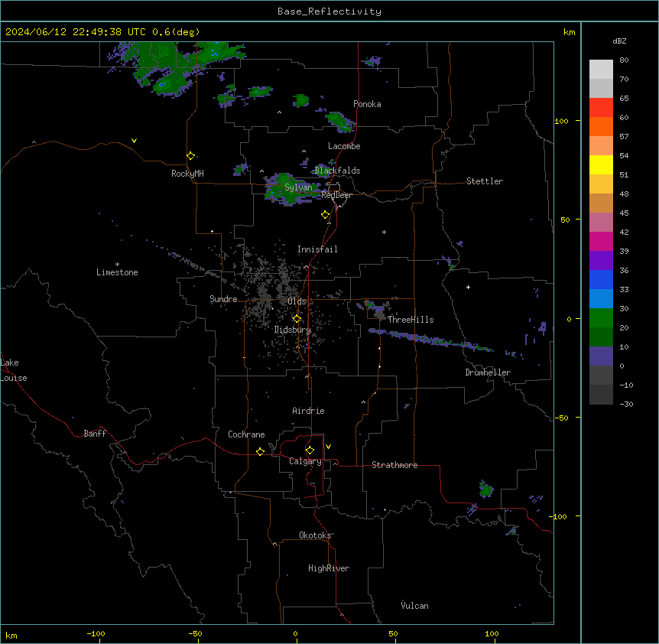
Task: Select the purple 39-36 dBZ legend band
Action: [x=601, y=261]
